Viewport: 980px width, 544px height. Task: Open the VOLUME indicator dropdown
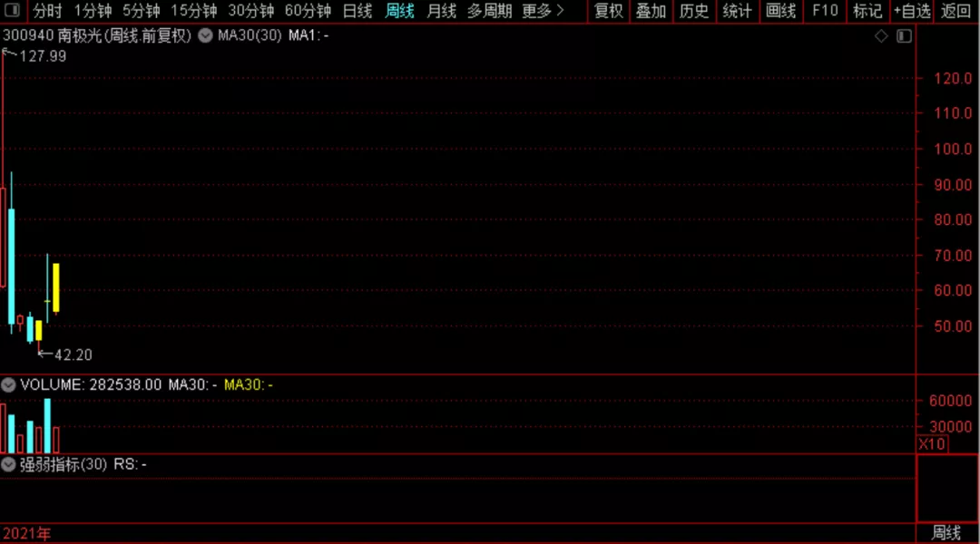pos(8,384)
